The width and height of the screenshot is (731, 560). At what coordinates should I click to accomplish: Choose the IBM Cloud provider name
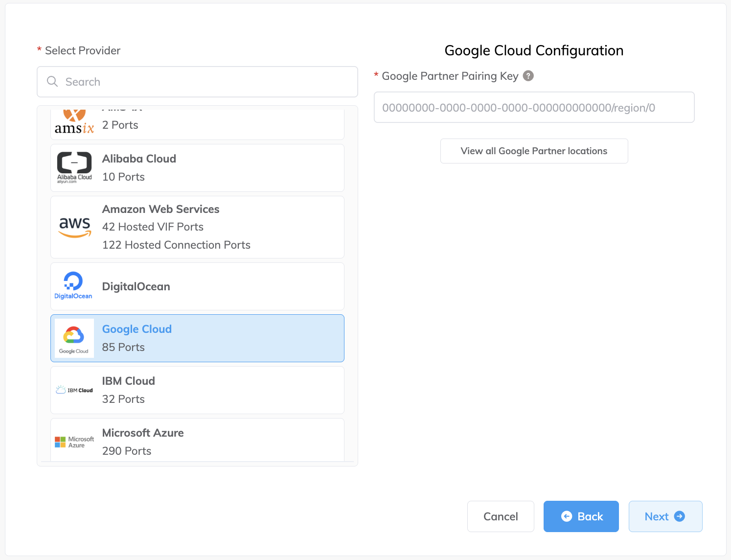129,381
